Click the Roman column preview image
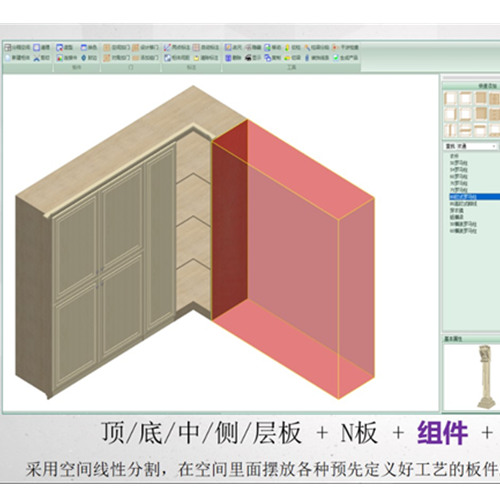Image resolution: width=500 pixels, height=500 pixels. point(485,377)
